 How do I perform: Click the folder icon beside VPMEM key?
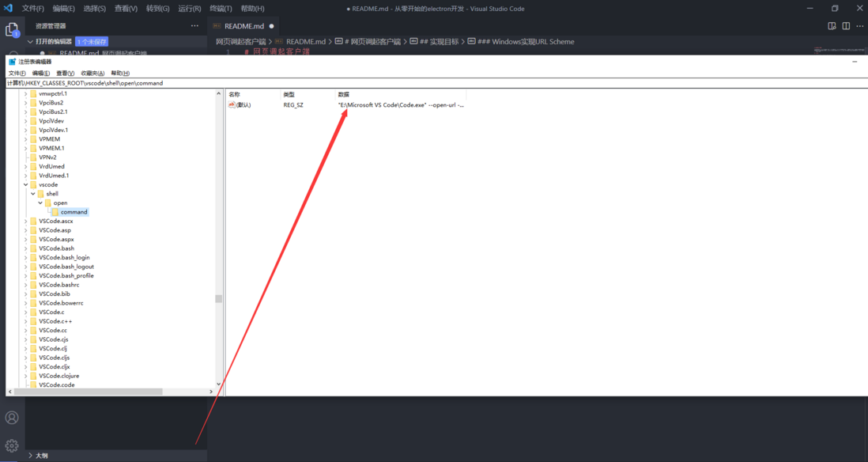pyautogui.click(x=33, y=139)
